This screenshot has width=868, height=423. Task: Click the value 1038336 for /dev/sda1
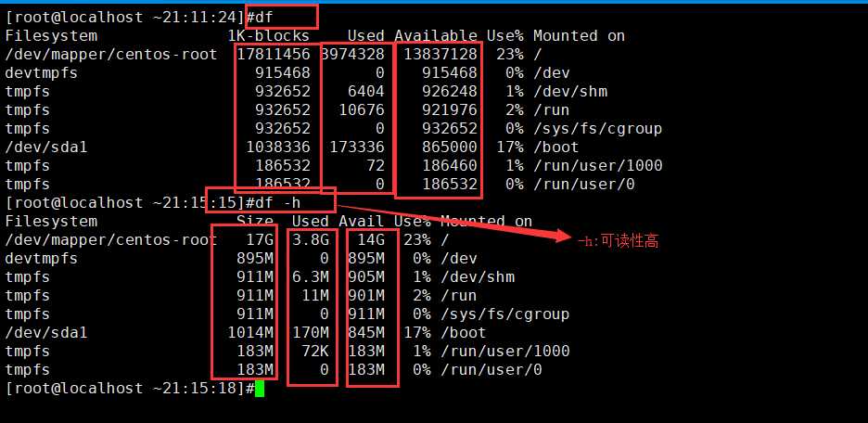pyautogui.click(x=278, y=147)
